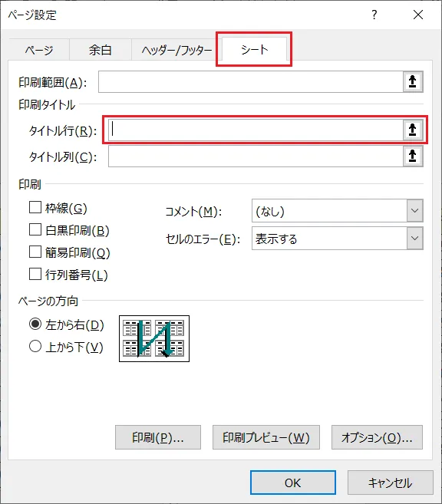Click the キャンセル button
Screen dimensions: 442x504
[x=391, y=483]
